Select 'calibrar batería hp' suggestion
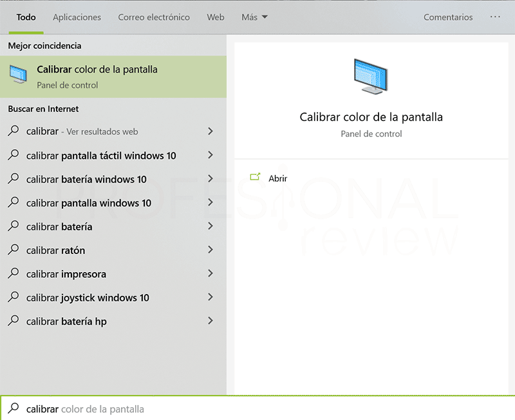Screen dimensions: 515x420 [113, 321]
